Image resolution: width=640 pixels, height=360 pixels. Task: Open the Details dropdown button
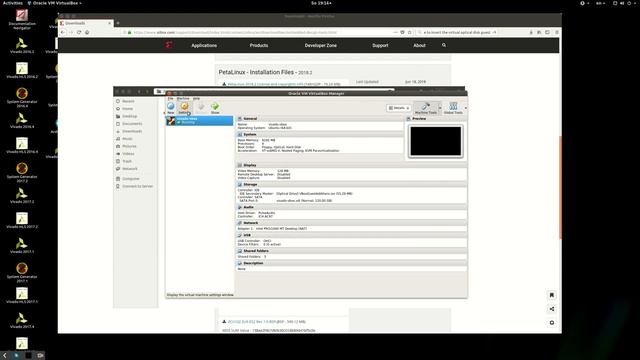pos(399,108)
